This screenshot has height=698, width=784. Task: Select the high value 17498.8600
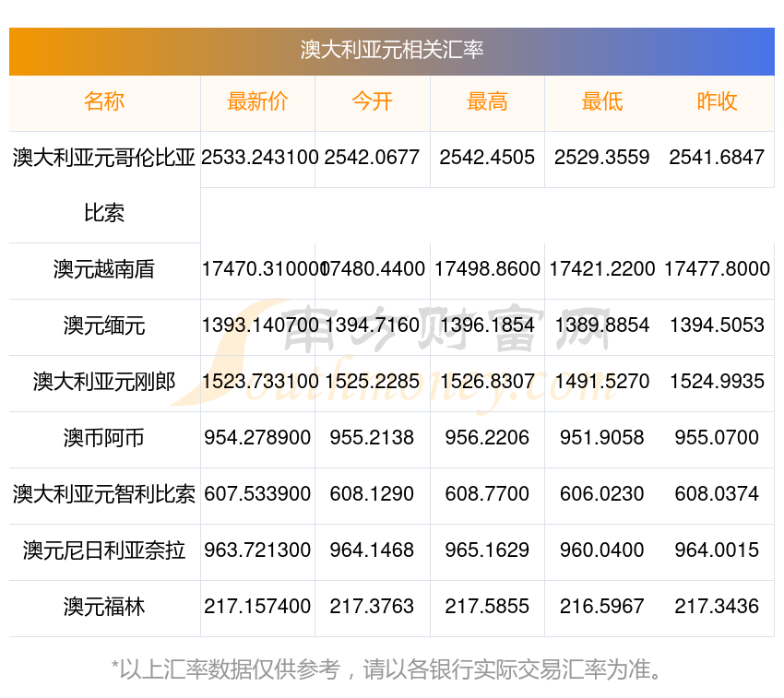click(x=487, y=269)
